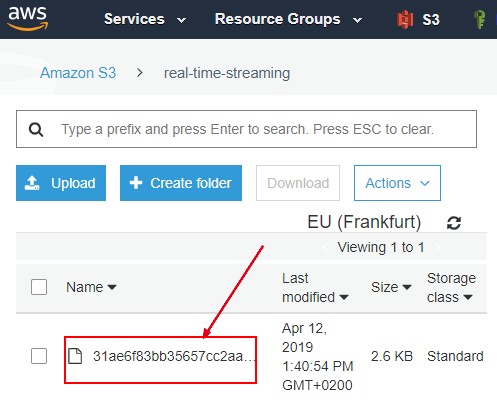Sort by the Name column

(91, 287)
